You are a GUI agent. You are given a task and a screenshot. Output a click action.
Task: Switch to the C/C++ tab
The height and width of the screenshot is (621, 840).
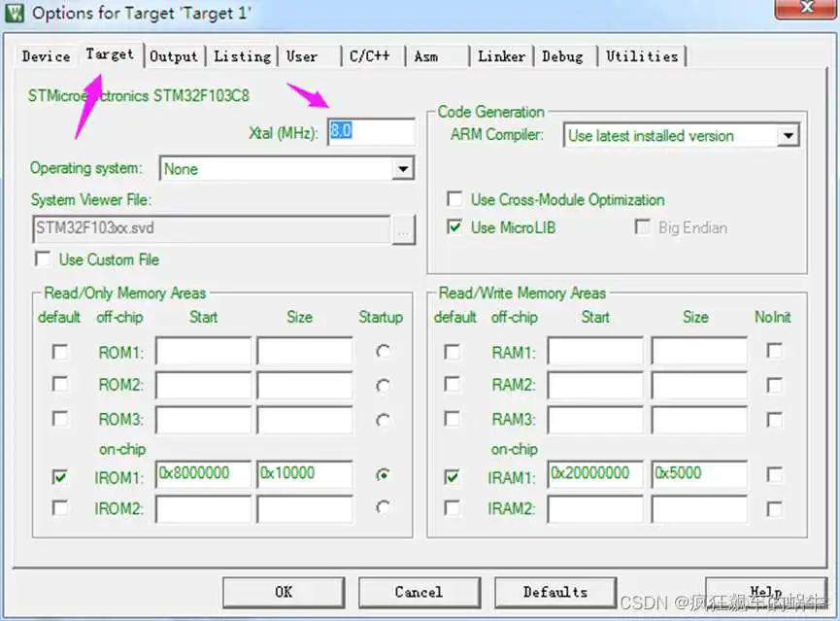(371, 56)
